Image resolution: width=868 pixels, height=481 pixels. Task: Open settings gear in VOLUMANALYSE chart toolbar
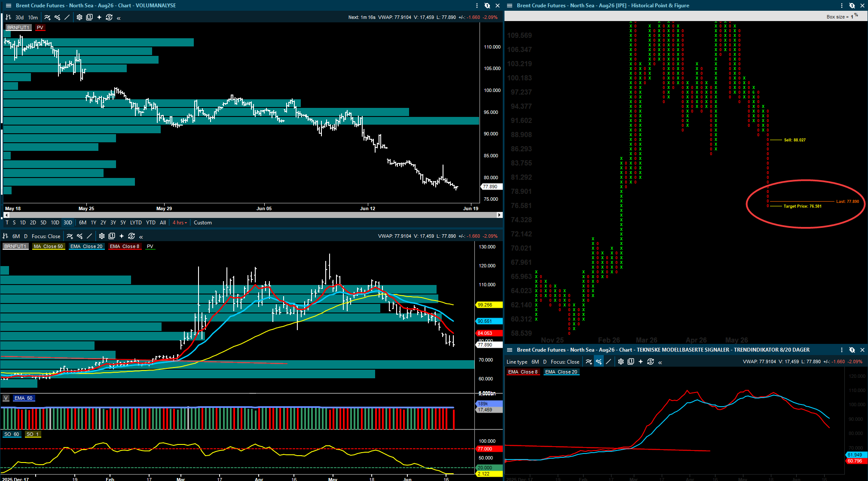point(79,17)
